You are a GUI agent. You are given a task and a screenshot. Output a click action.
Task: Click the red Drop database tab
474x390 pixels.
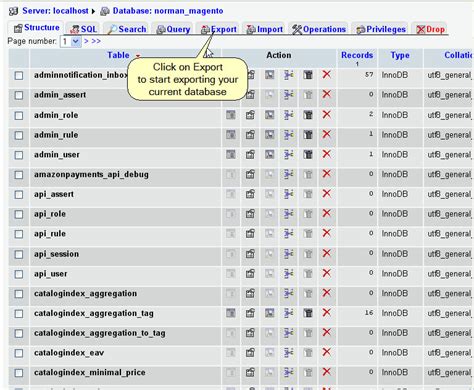(430, 29)
